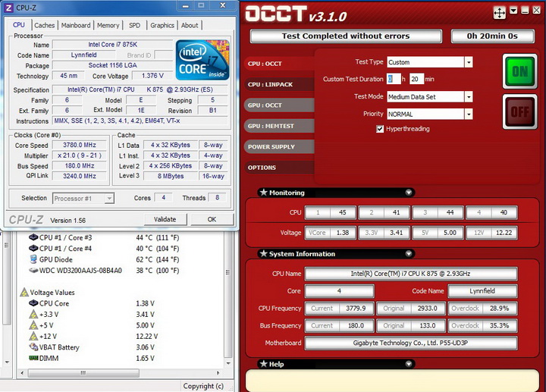Click the star icon beside System Information
This screenshot has height=392, width=546.
pyautogui.click(x=264, y=253)
